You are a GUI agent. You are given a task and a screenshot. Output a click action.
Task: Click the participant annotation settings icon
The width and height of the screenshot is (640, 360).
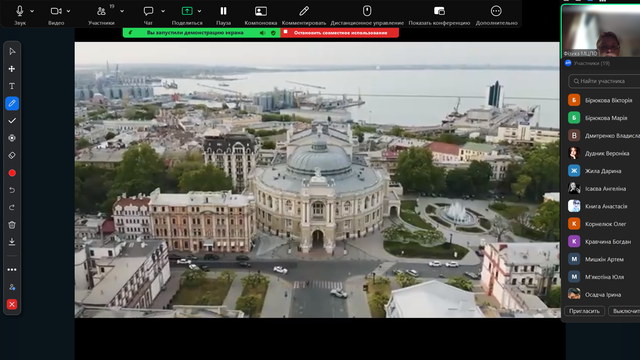(x=12, y=287)
